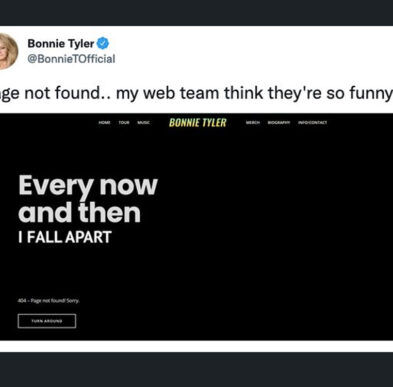The height and width of the screenshot is (387, 393).
Task: Open the MERCH nav item
Action: pos(253,123)
